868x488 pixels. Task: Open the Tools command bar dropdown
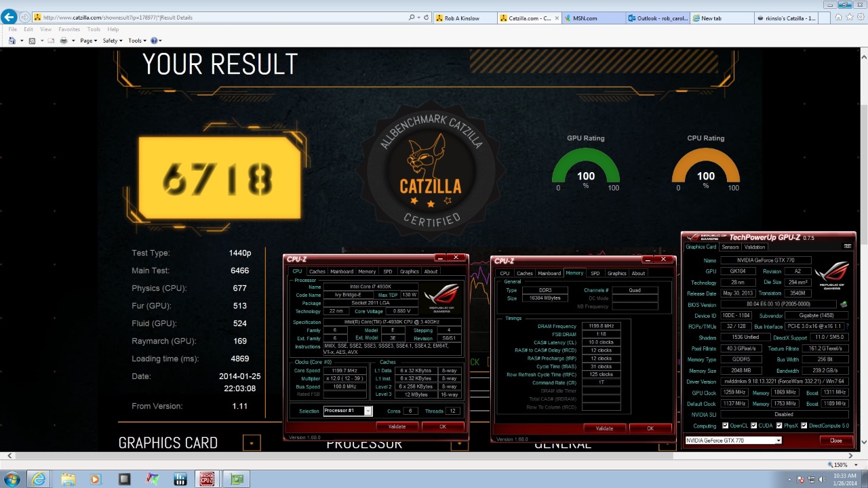pyautogui.click(x=138, y=41)
